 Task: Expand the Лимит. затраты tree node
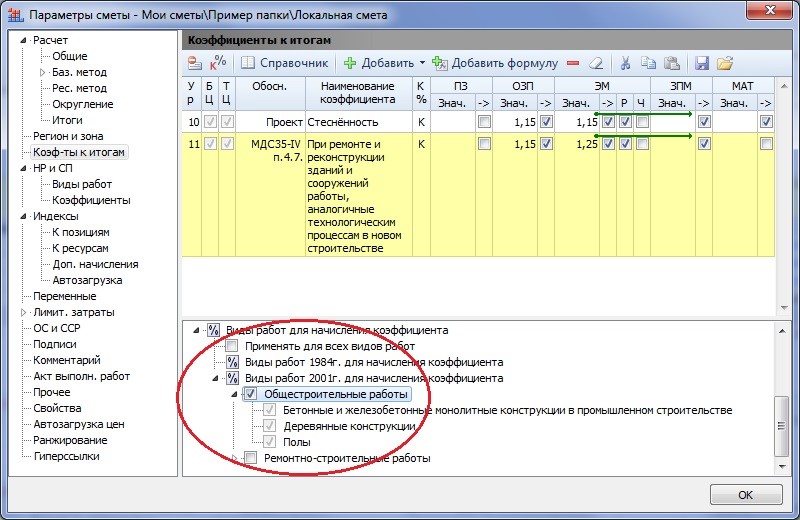point(23,312)
